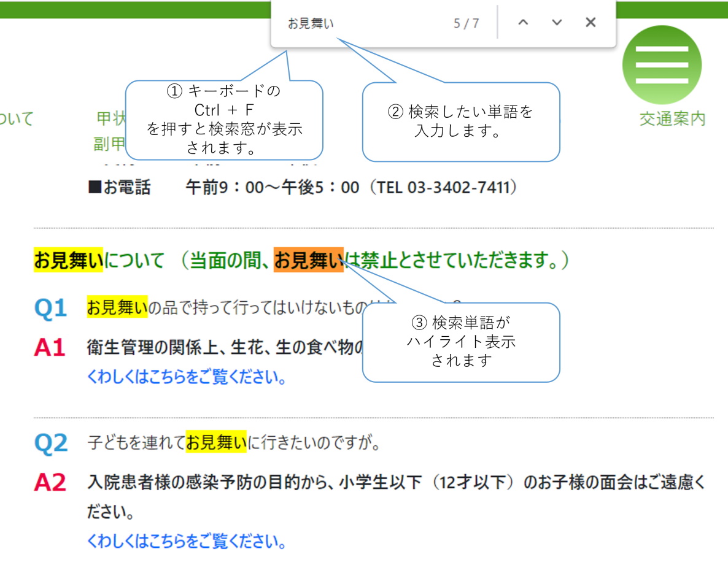This screenshot has width=728, height=565.
Task: Select the highlighted お見舞い in question Q2
Action: tap(215, 442)
